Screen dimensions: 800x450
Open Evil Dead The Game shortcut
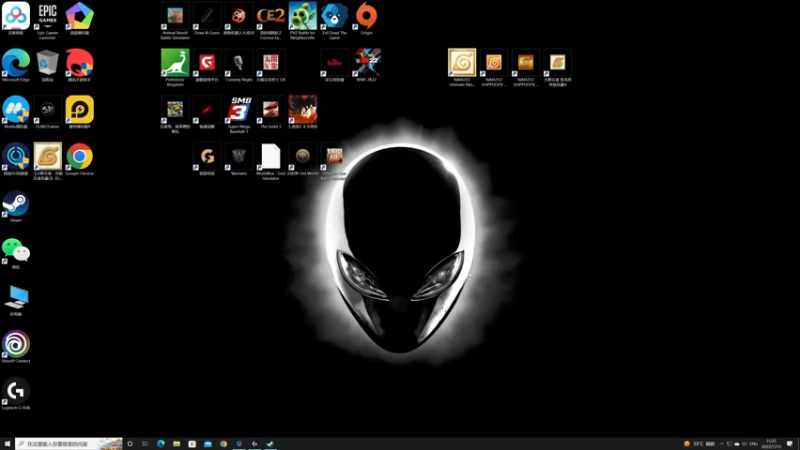click(x=335, y=20)
